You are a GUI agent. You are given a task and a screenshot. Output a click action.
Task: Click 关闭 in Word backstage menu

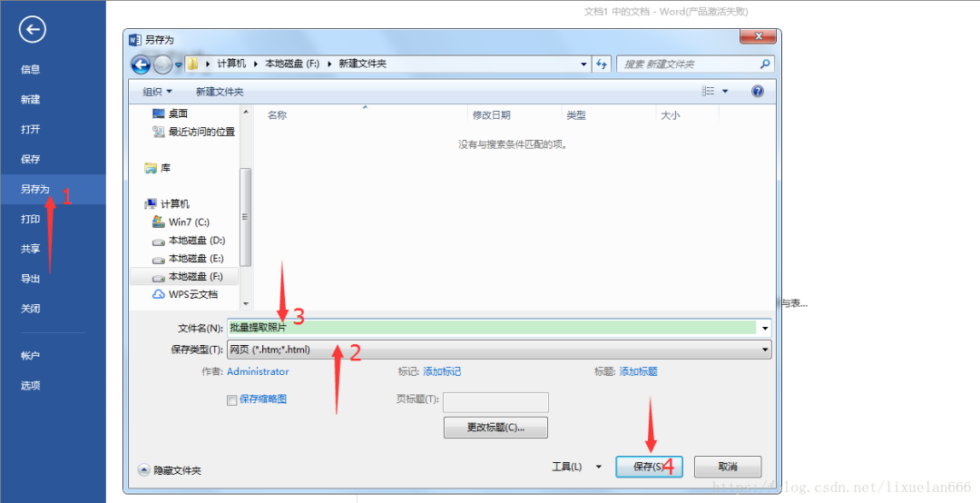click(31, 309)
